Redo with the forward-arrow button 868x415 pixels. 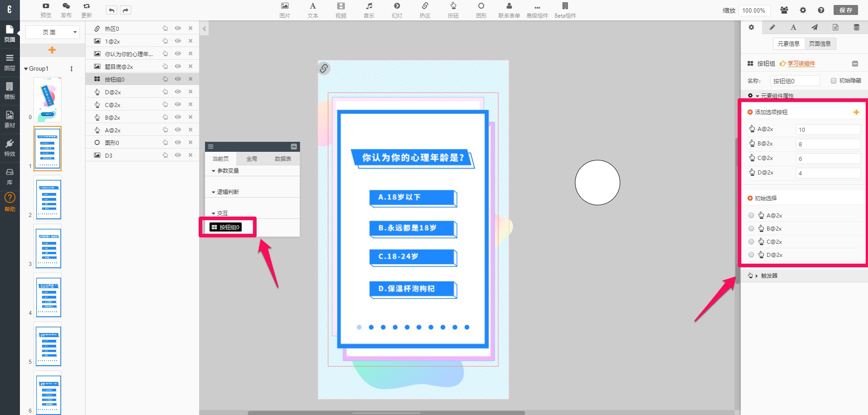[x=126, y=10]
